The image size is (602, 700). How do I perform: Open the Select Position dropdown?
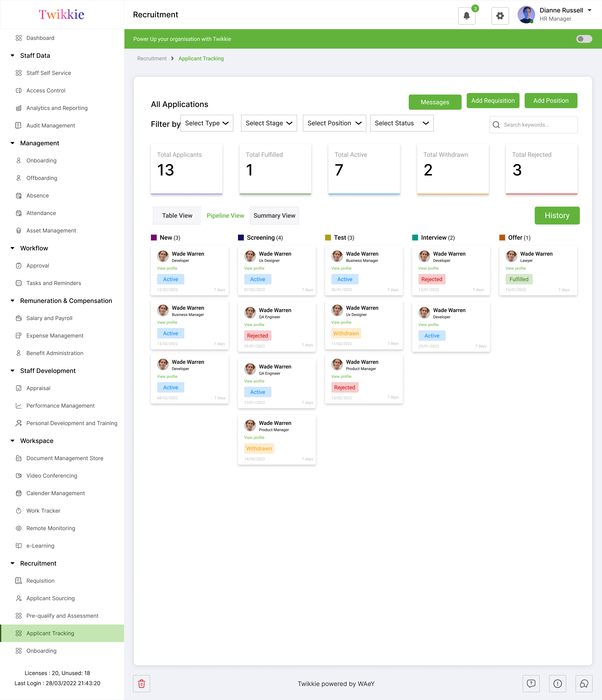(334, 123)
